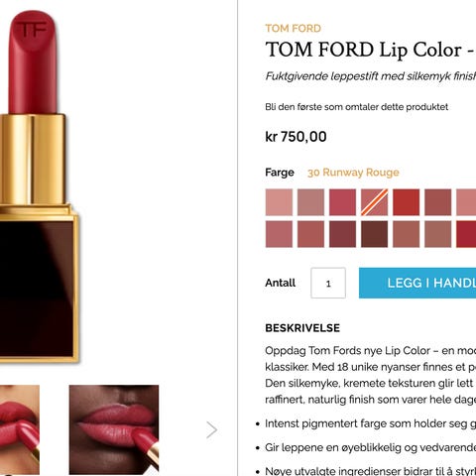Image resolution: width=476 pixels, height=476 pixels.
Task: Select the dark brown swatch in bottom row
Action: click(374, 234)
